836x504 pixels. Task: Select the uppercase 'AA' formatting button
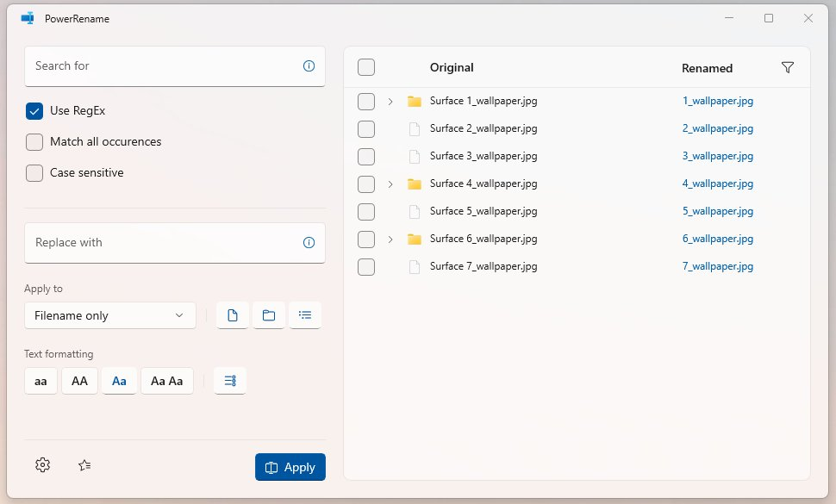point(79,381)
